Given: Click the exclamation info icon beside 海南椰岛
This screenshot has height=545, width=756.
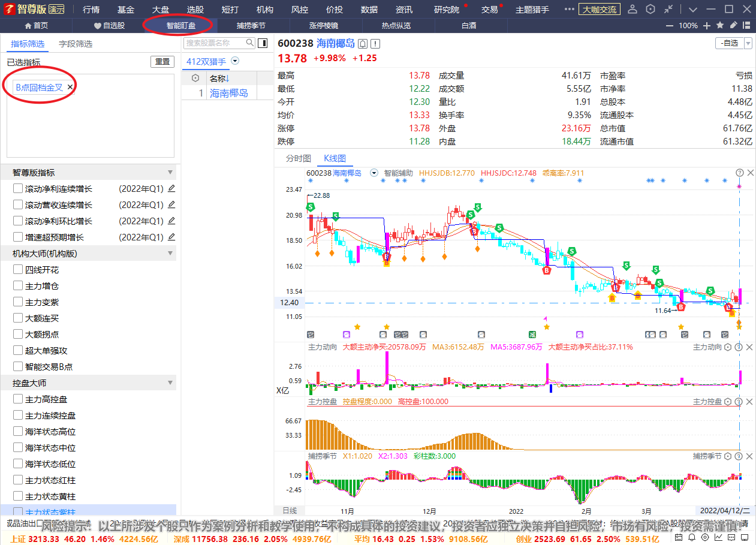Looking at the screenshot, I should (375, 44).
